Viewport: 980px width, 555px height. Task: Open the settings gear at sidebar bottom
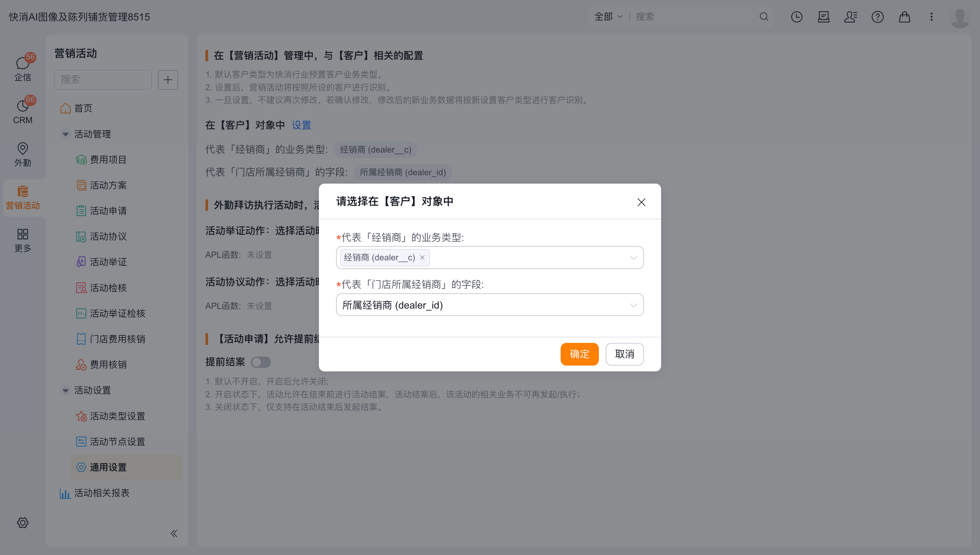[23, 523]
